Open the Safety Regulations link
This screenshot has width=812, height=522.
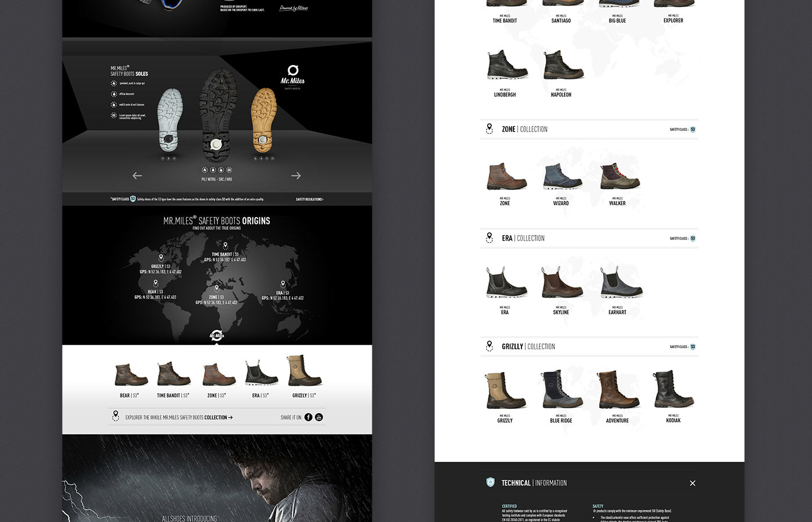(x=310, y=199)
